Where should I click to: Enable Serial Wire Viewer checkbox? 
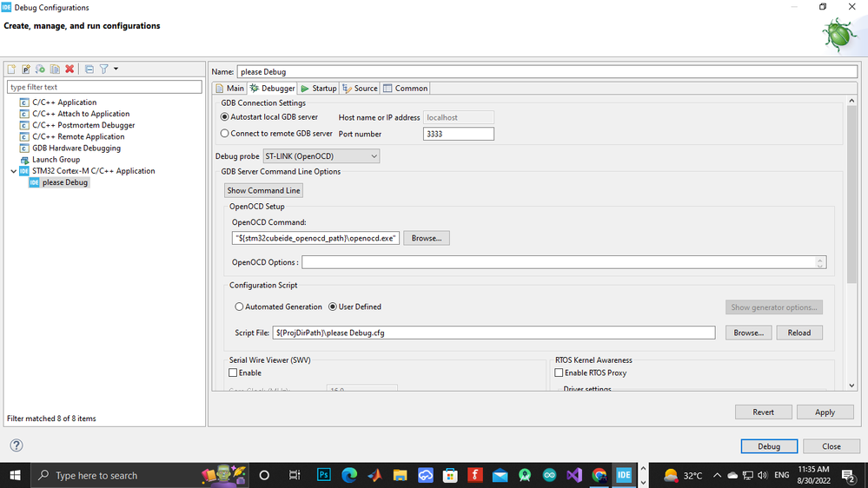click(x=233, y=373)
